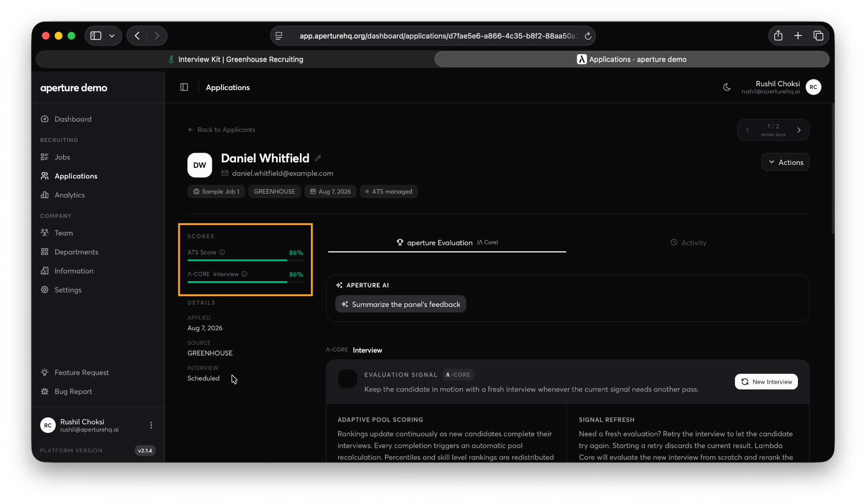Expand the Safari tab group dropdown chevron
This screenshot has width=866, height=504.
coord(112,36)
